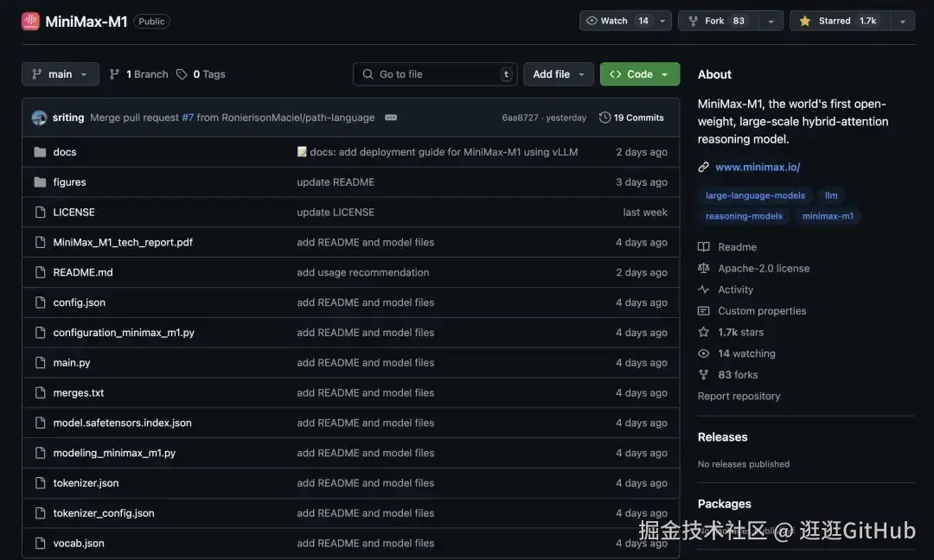Open the Watch notifications dropdown
Screen dimensions: 934x560
[x=625, y=21]
